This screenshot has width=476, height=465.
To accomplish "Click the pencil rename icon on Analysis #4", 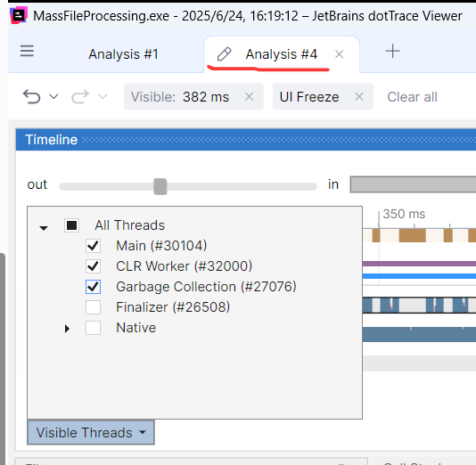I will click(225, 54).
